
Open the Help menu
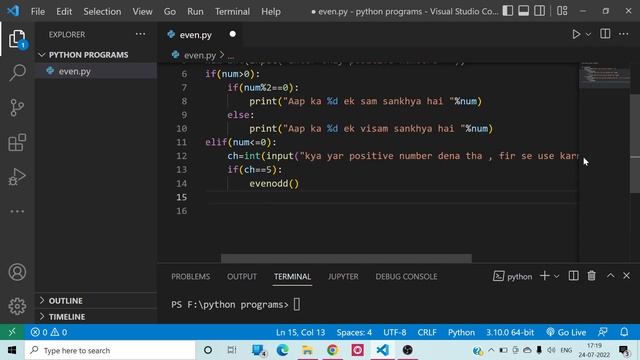tap(271, 11)
